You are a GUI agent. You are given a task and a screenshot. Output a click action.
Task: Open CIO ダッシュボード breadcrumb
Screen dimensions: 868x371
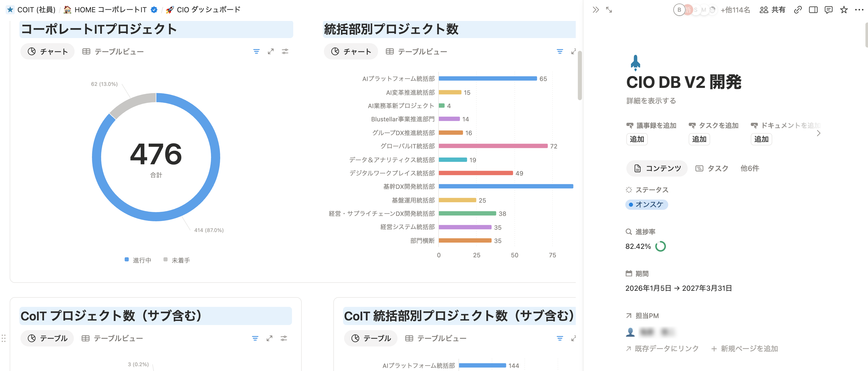coord(203,10)
